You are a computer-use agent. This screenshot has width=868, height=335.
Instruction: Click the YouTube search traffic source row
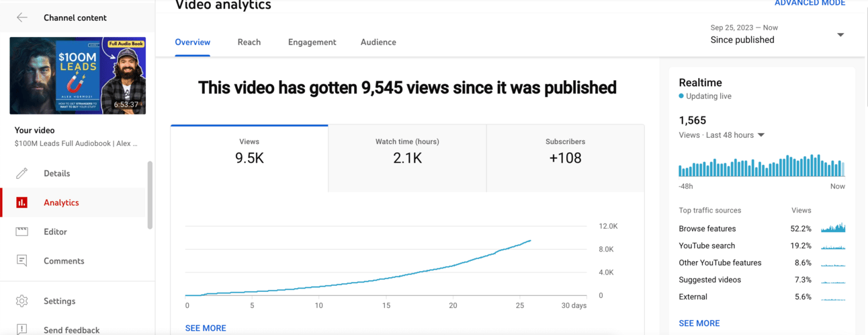762,246
